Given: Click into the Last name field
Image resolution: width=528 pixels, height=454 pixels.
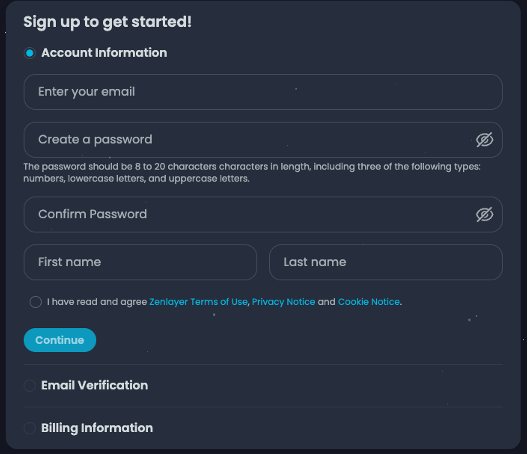Looking at the screenshot, I should coord(386,262).
